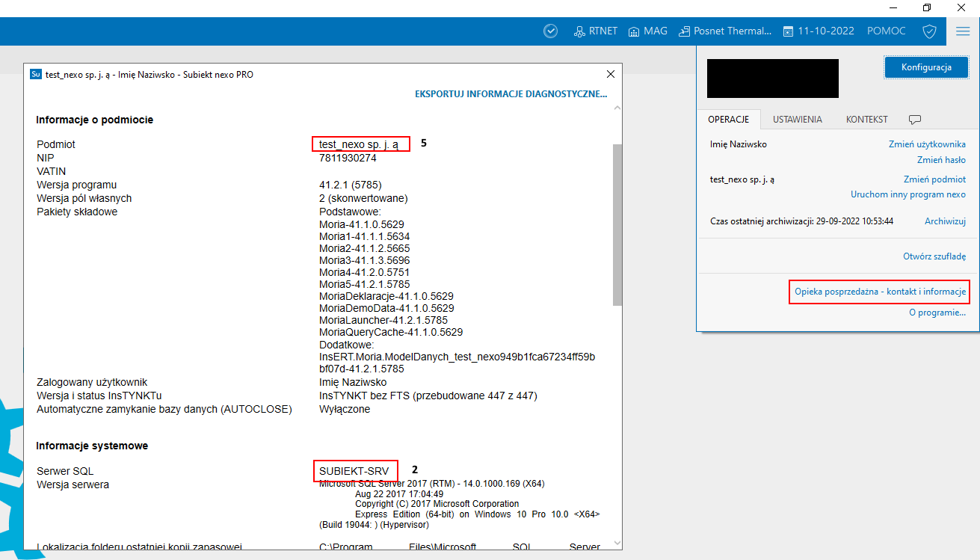Click Otwórz szufladę link
980x560 pixels.
pos(934,256)
